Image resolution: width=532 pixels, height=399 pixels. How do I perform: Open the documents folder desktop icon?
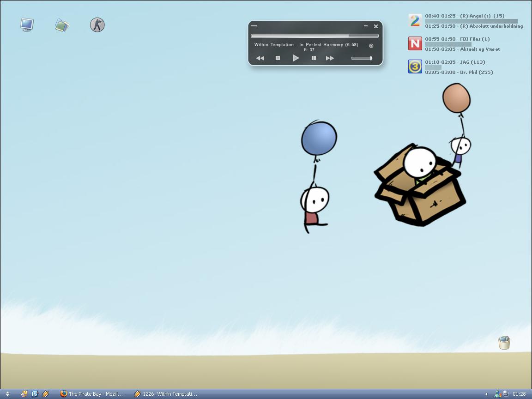pyautogui.click(x=62, y=25)
